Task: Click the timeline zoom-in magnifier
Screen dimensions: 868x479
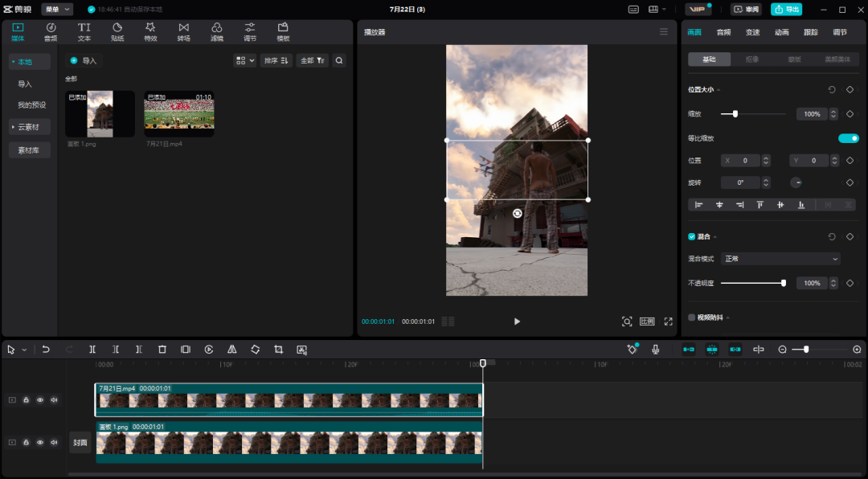Action: (x=857, y=350)
